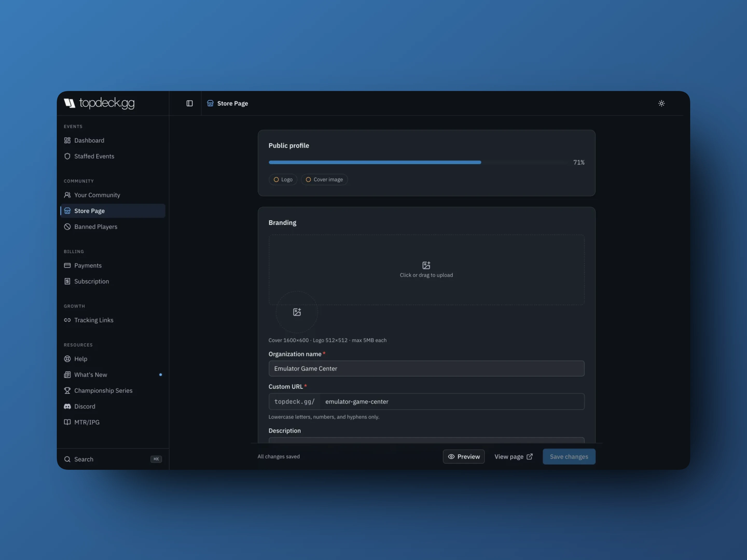The width and height of the screenshot is (747, 560).
Task: Open the Help resource
Action: tap(113, 359)
